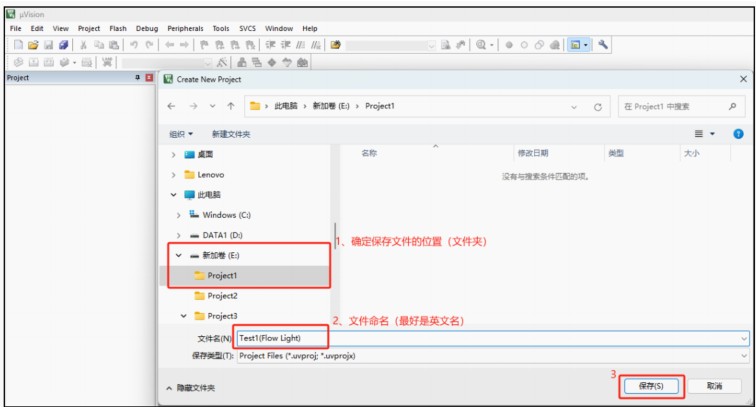Open the Project menu

89,28
